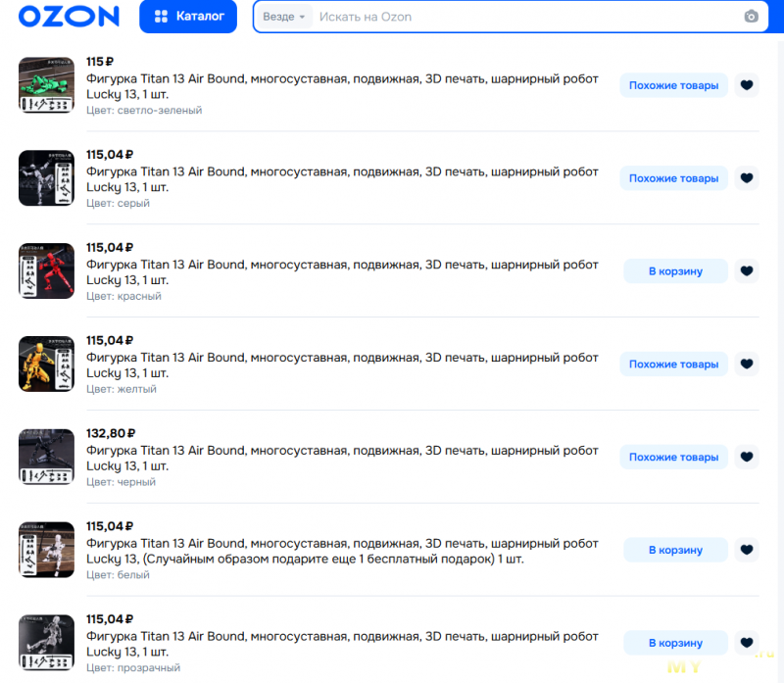
Task: Click heart icon on white figure row
Action: click(x=747, y=550)
